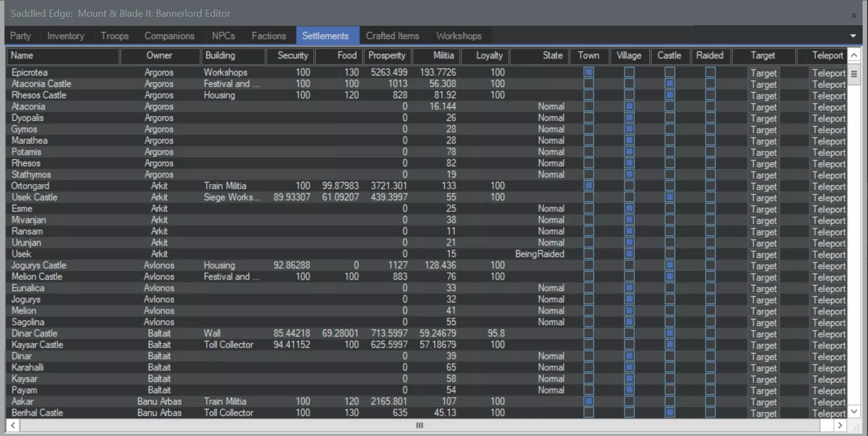Click Teleport button for Dinar Castle

coord(828,334)
